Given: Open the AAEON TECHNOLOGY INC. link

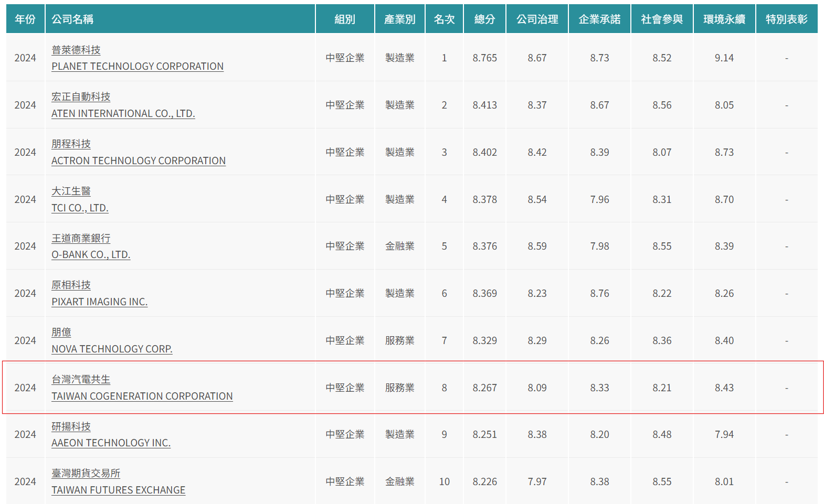Looking at the screenshot, I should (x=111, y=443).
